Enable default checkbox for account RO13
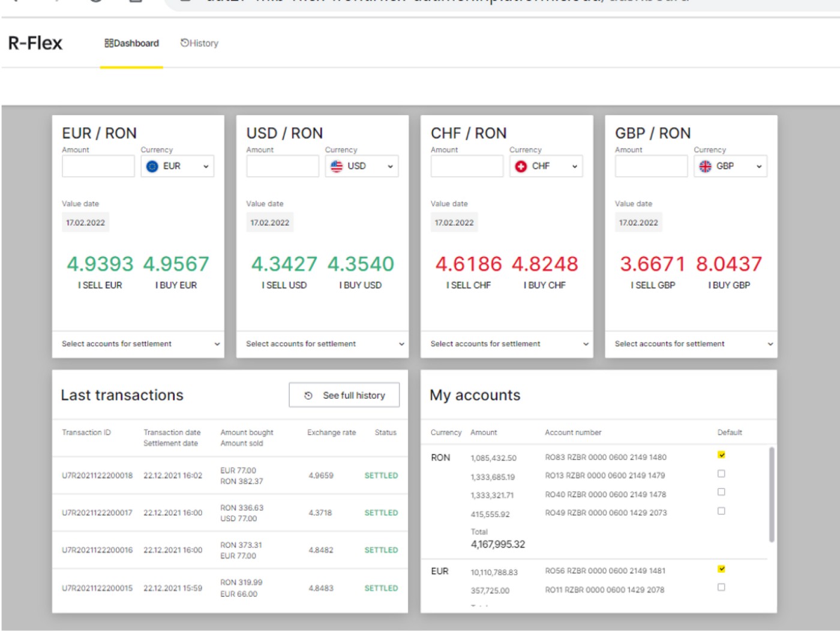Image resolution: width=840 pixels, height=631 pixels. click(x=721, y=473)
